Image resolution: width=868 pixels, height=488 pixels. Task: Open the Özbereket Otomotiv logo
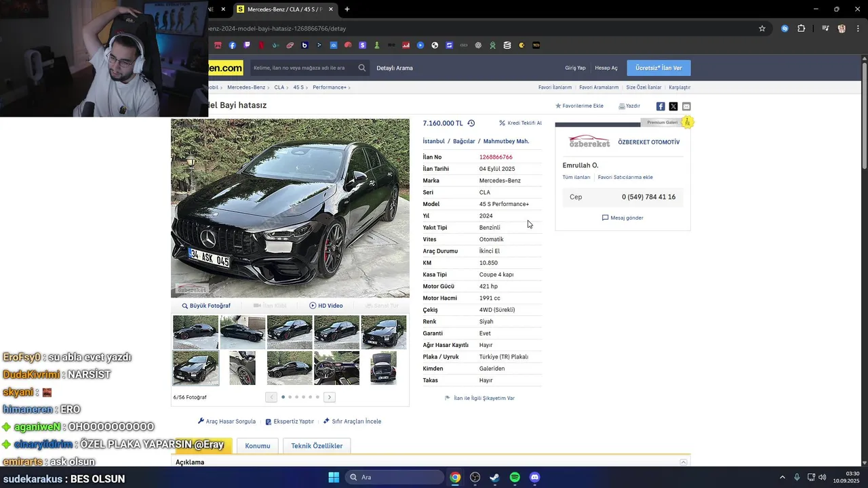pos(589,142)
